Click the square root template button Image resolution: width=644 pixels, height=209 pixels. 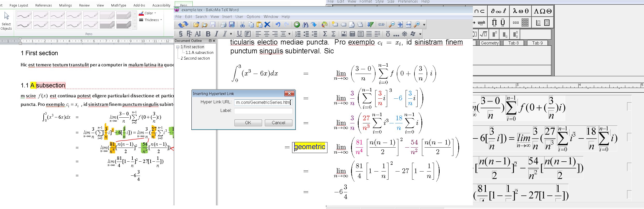pos(484,34)
